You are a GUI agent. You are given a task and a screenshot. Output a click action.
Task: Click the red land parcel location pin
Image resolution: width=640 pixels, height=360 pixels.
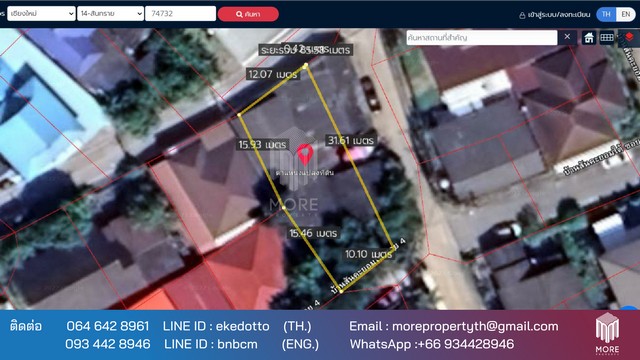[x=305, y=154]
